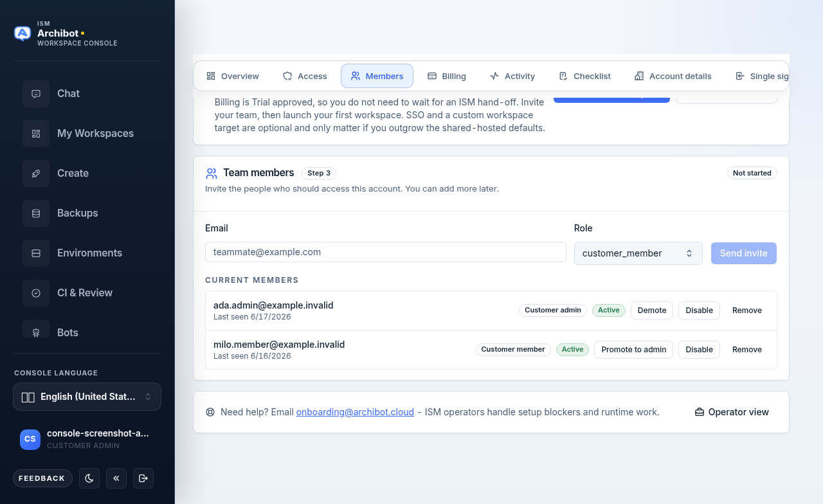Click the Customer member role badge

point(513,350)
